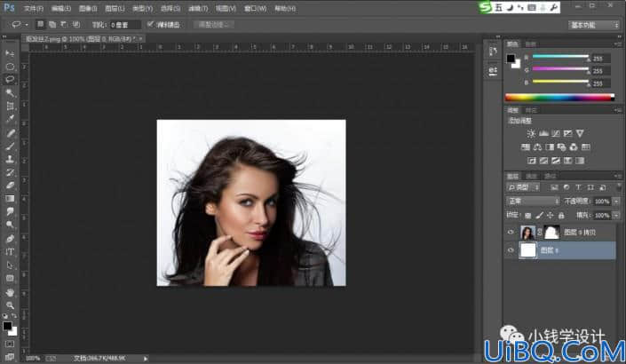Toggle Quick Mask mode icon

tap(10, 344)
